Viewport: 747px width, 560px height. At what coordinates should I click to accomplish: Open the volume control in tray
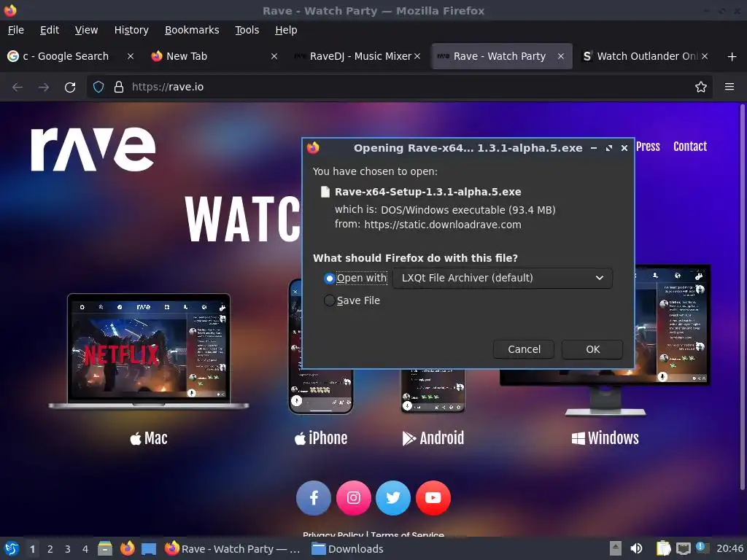click(636, 549)
